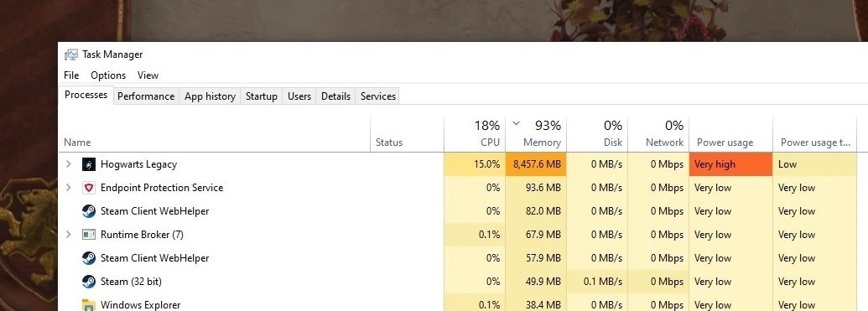This screenshot has height=311, width=868.
Task: Click the Runtime Broker process icon
Action: point(89,235)
